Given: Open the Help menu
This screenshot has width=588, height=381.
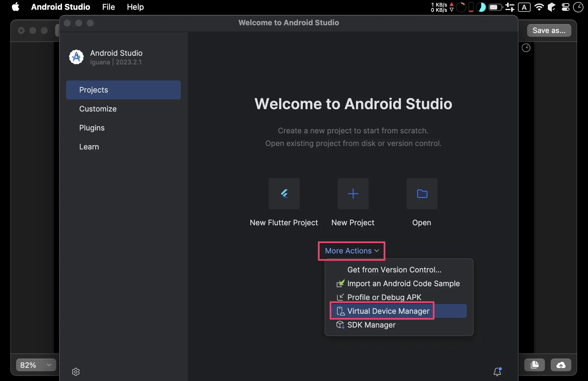Looking at the screenshot, I should point(135,7).
